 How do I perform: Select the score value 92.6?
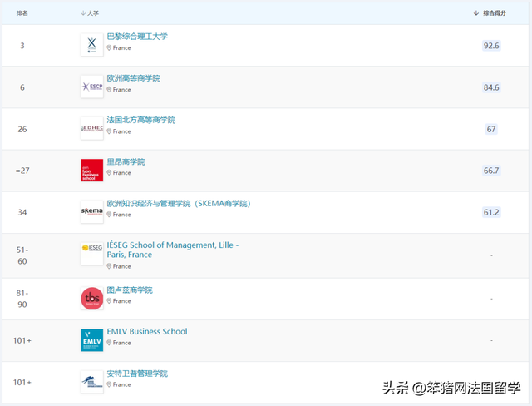[x=491, y=46]
